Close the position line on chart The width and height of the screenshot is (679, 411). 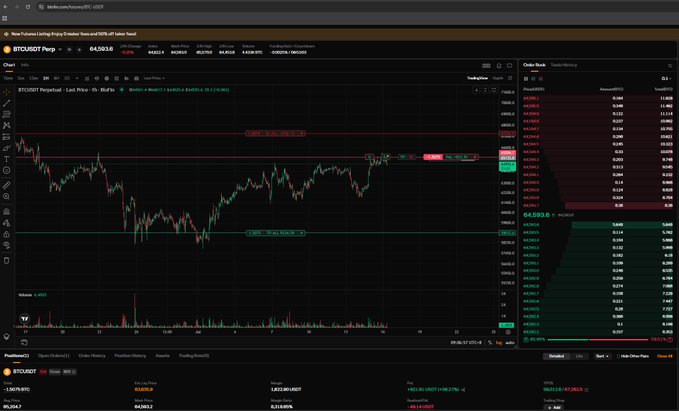pos(475,157)
